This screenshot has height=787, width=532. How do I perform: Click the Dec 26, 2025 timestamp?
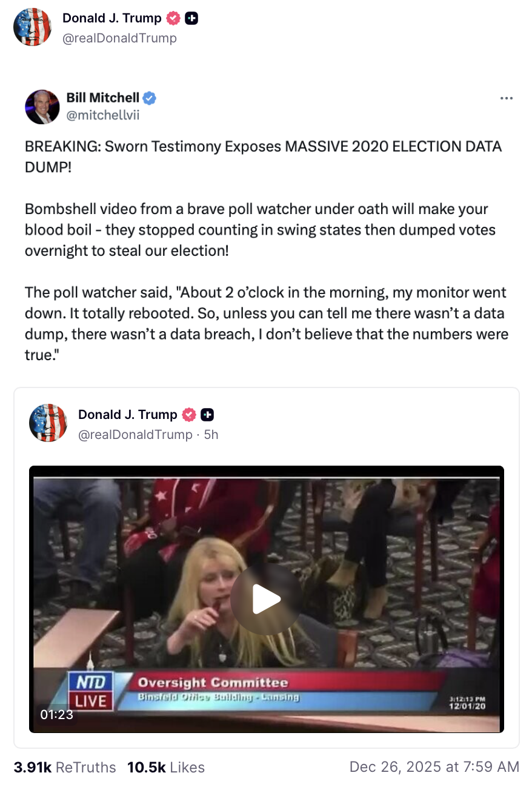click(x=434, y=767)
